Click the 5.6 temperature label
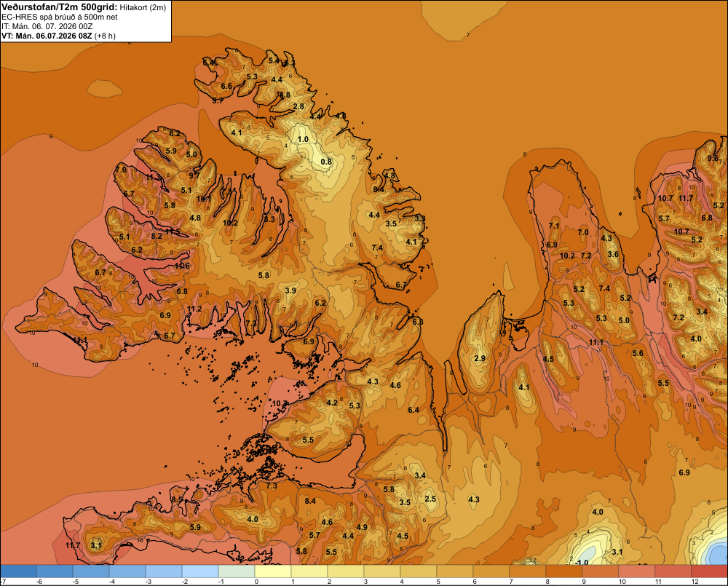The width and height of the screenshot is (728, 586). click(x=638, y=353)
